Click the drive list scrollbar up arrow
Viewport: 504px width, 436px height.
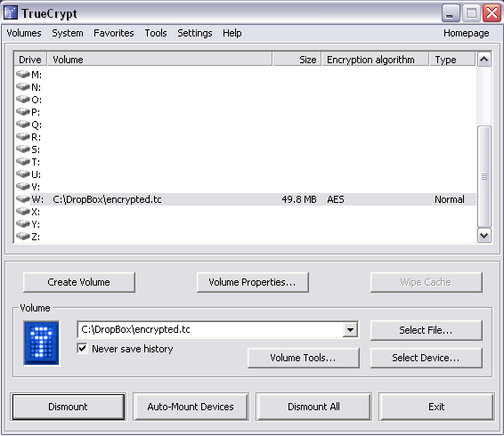pyautogui.click(x=484, y=60)
